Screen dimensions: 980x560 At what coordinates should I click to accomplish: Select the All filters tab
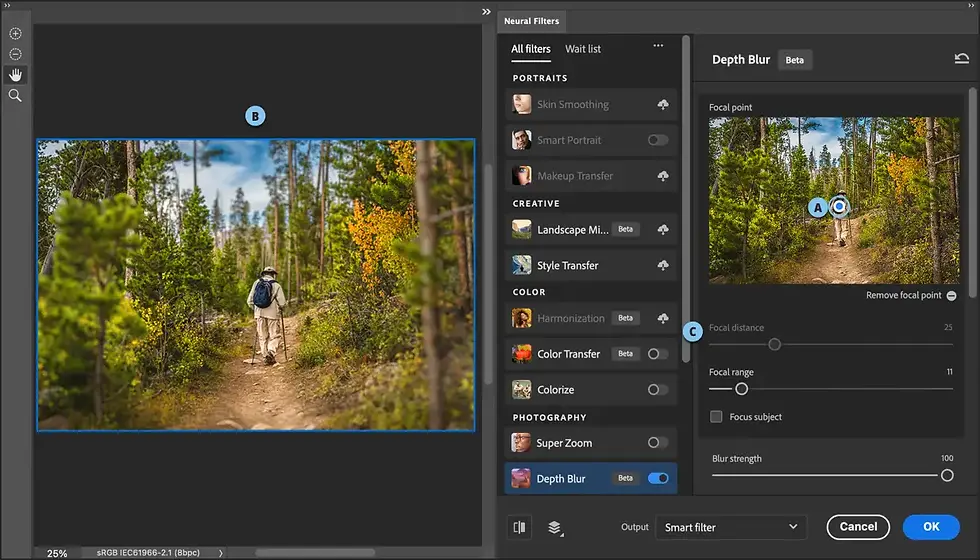(531, 49)
